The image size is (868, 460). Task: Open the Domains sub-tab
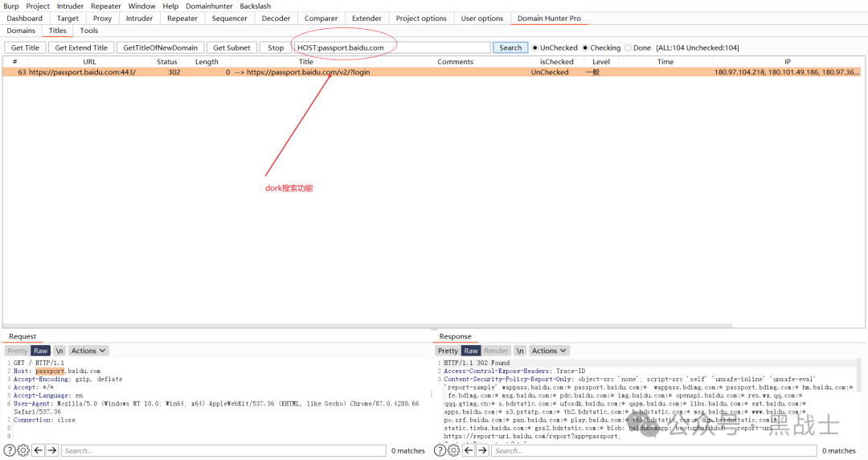21,31
